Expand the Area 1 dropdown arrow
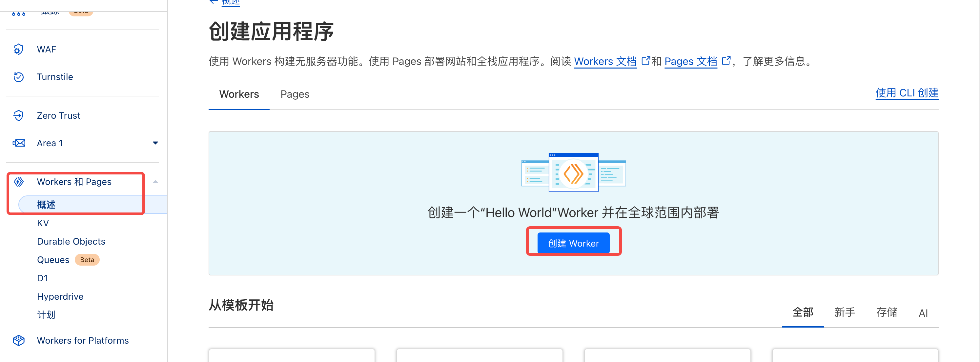This screenshot has width=980, height=362. (155, 143)
